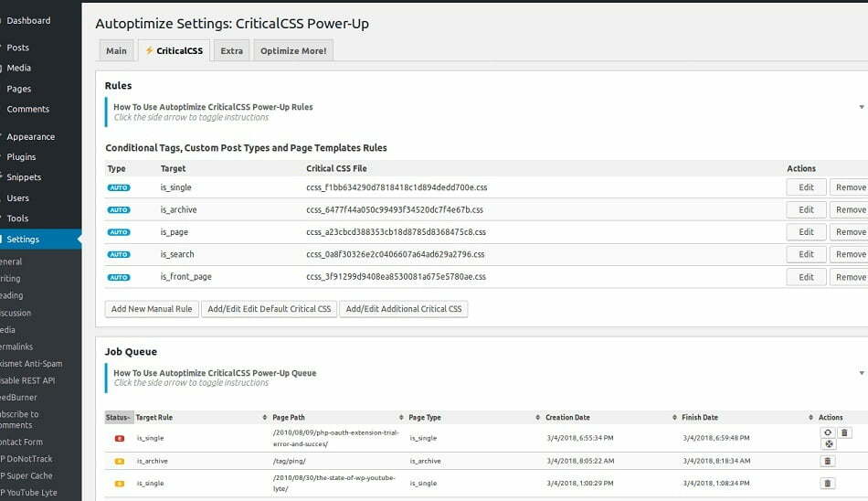
Task: Open Snippets in the admin sidebar
Action: (x=24, y=177)
